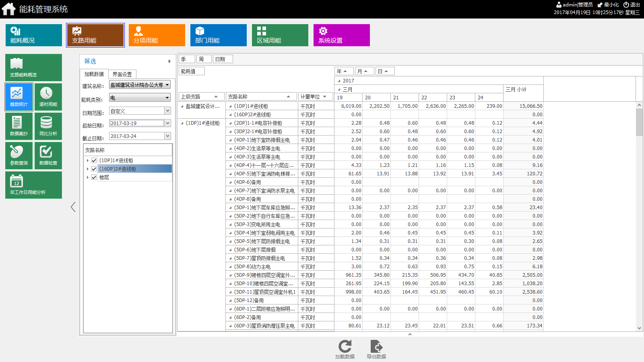Open the 逐时用能 sidebar tile
This screenshot has width=644, height=362.
point(48,97)
